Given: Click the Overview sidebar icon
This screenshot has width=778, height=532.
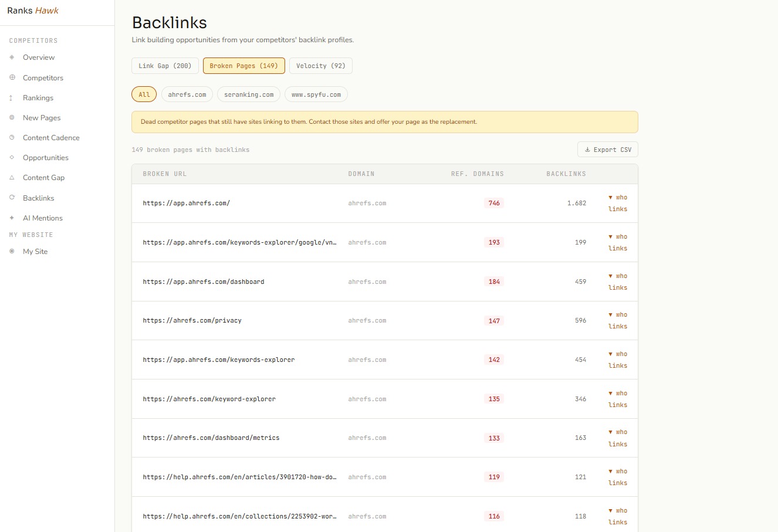Looking at the screenshot, I should coord(12,57).
